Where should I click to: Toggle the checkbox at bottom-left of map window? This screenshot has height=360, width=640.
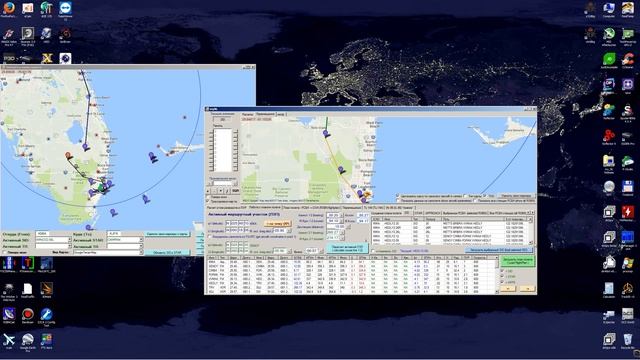5,252
